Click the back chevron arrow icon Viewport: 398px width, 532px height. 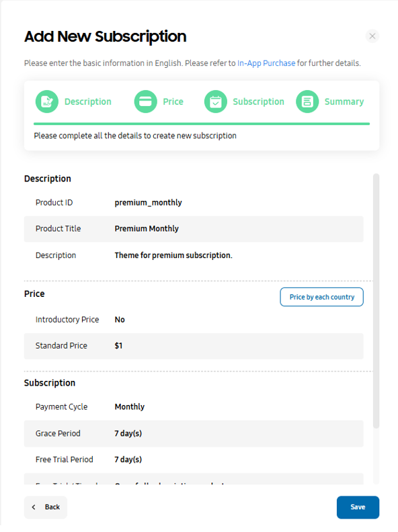34,507
